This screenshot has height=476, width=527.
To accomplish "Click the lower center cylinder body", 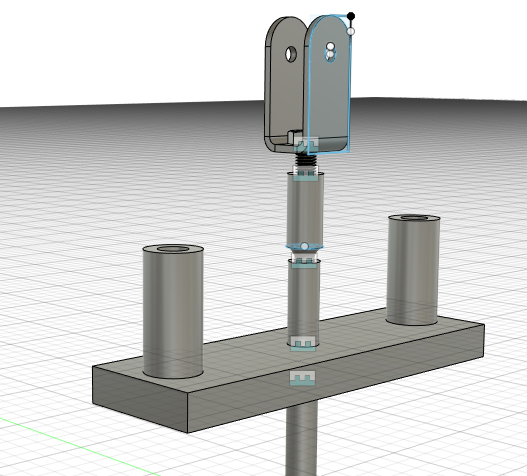I will coord(303,303).
